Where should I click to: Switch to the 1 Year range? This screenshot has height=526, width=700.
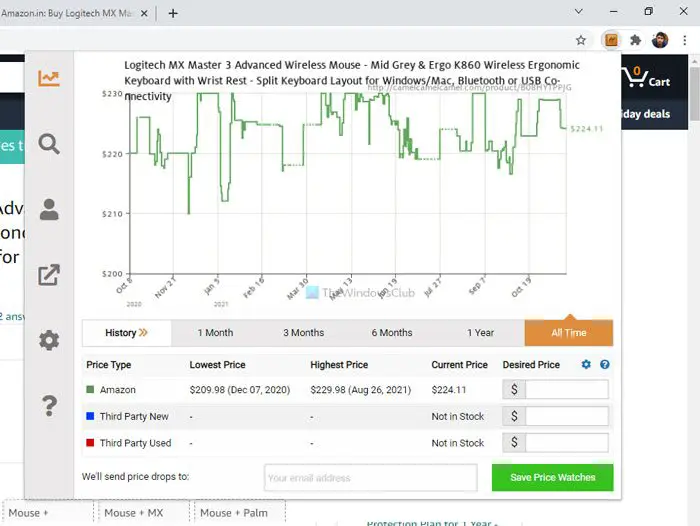pos(480,333)
